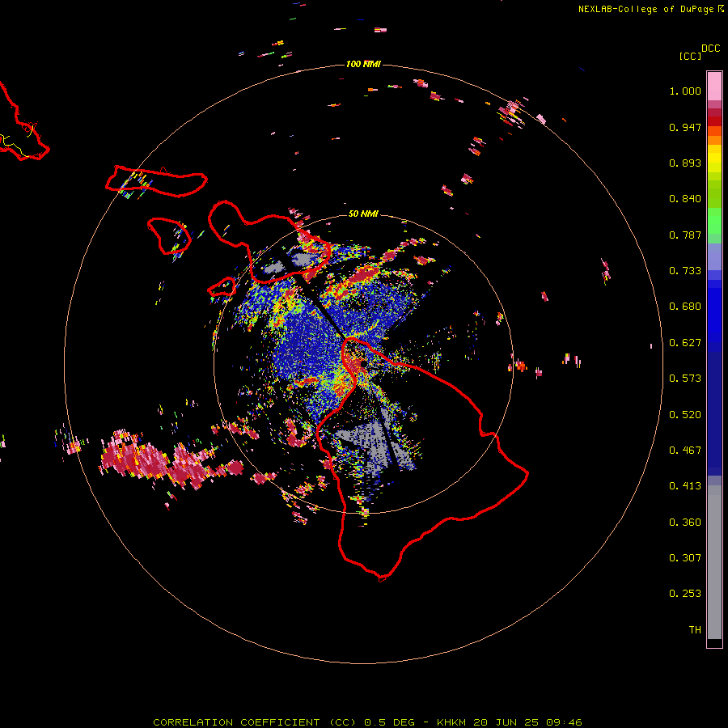Click the 0.413 scale value
This screenshot has width=728, height=728.
pos(685,486)
